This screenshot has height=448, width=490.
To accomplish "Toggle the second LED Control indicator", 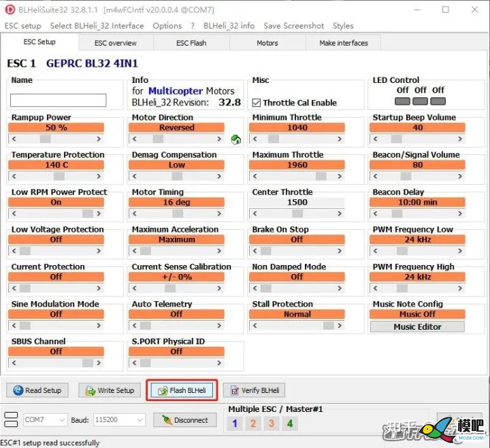I will tap(420, 101).
